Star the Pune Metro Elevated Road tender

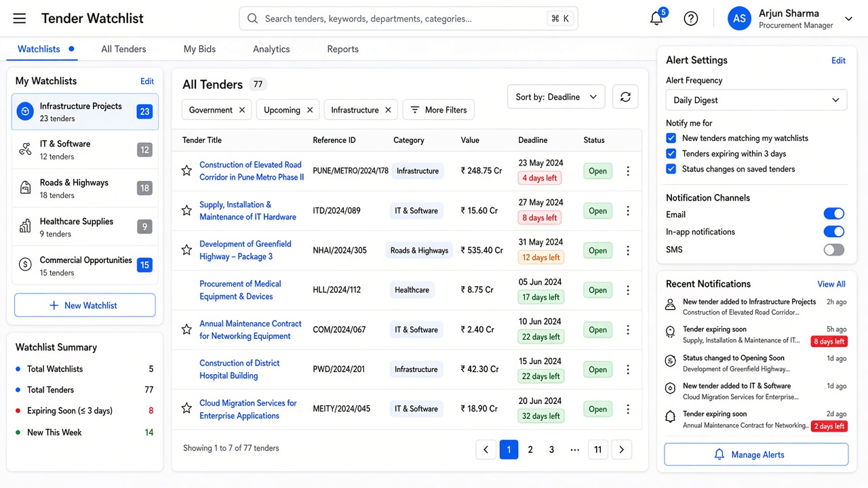(x=186, y=171)
